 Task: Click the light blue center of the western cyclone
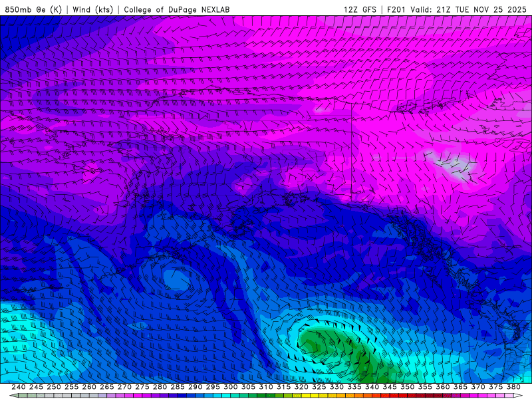(x=176, y=280)
